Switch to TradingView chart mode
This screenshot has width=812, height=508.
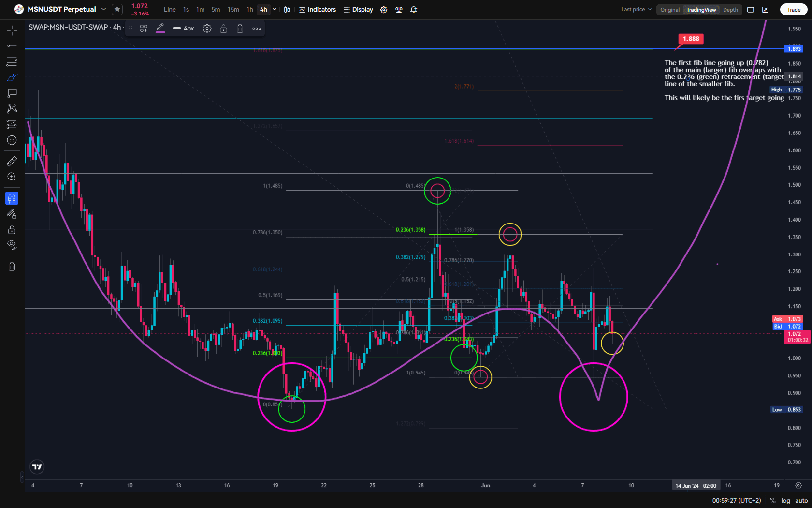tap(701, 10)
